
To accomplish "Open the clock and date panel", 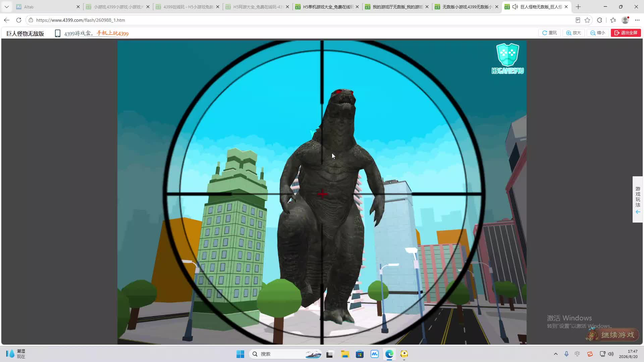I will 628,354.
